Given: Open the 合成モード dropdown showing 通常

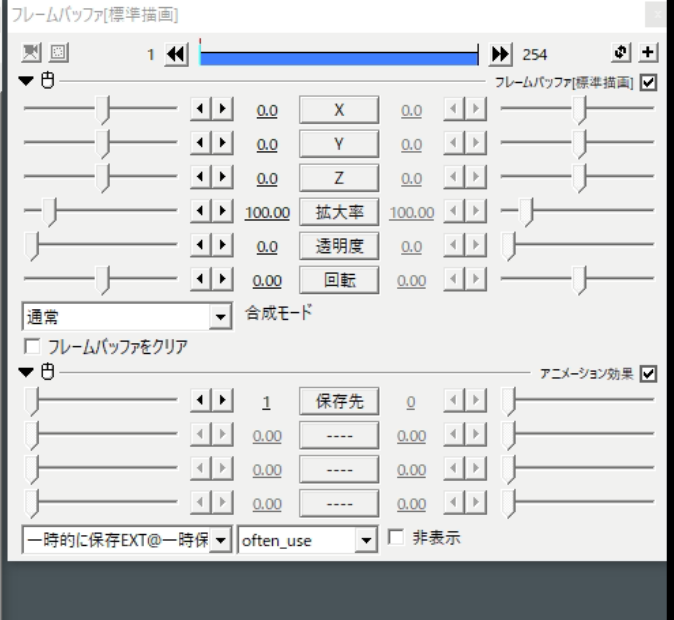Looking at the screenshot, I should click(127, 317).
